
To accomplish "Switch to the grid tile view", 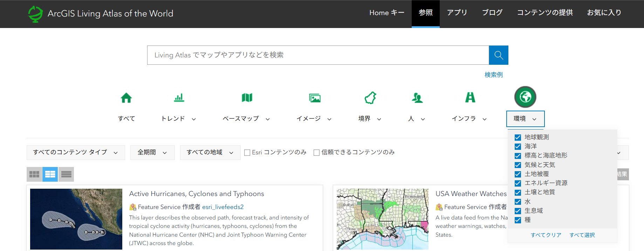I will tap(34, 174).
